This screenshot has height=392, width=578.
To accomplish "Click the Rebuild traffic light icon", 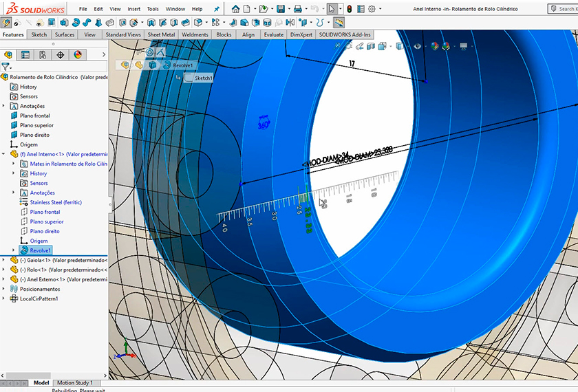I will tap(349, 9).
